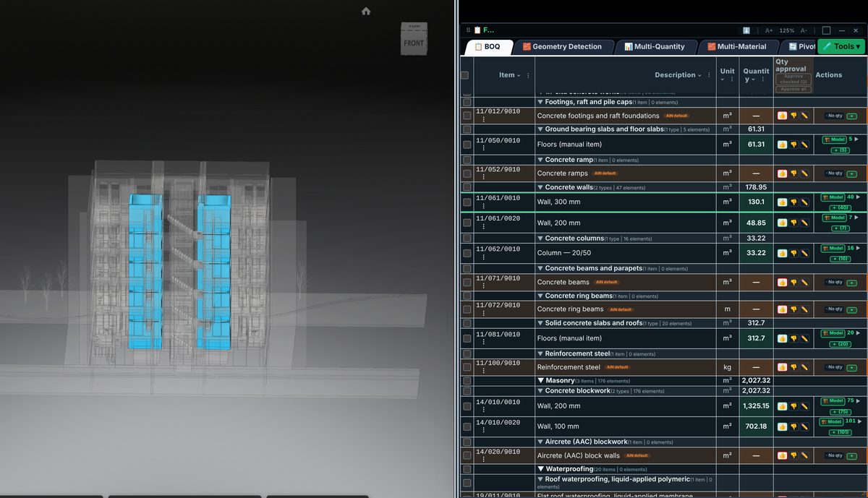
Task: Thumbs-up the Concrete footings and raft foundations row
Action: click(x=782, y=116)
